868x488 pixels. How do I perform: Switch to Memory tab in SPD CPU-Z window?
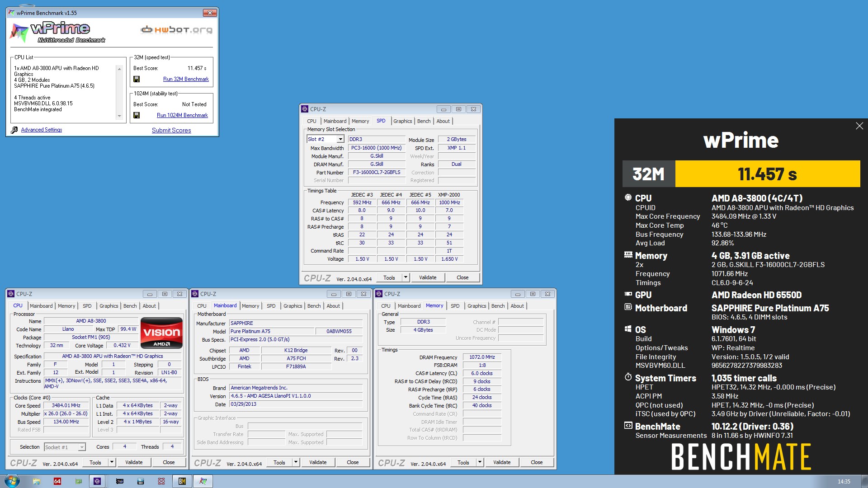pos(360,121)
